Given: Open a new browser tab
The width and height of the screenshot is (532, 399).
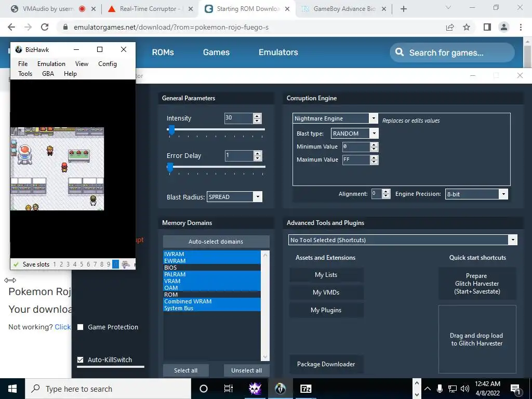Looking at the screenshot, I should click(403, 9).
